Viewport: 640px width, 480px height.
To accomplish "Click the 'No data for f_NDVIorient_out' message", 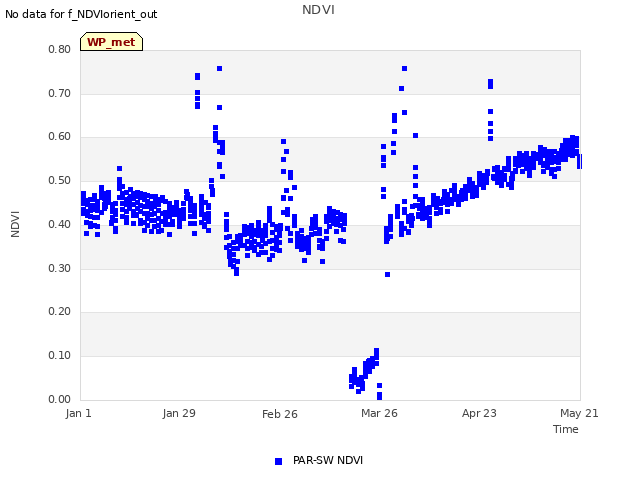I will (81, 14).
